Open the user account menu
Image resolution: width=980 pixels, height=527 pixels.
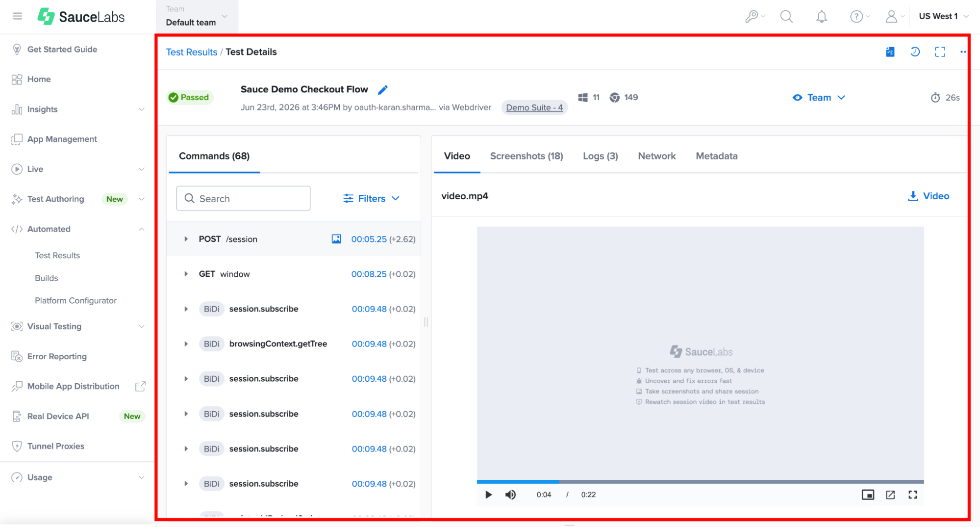tap(895, 16)
